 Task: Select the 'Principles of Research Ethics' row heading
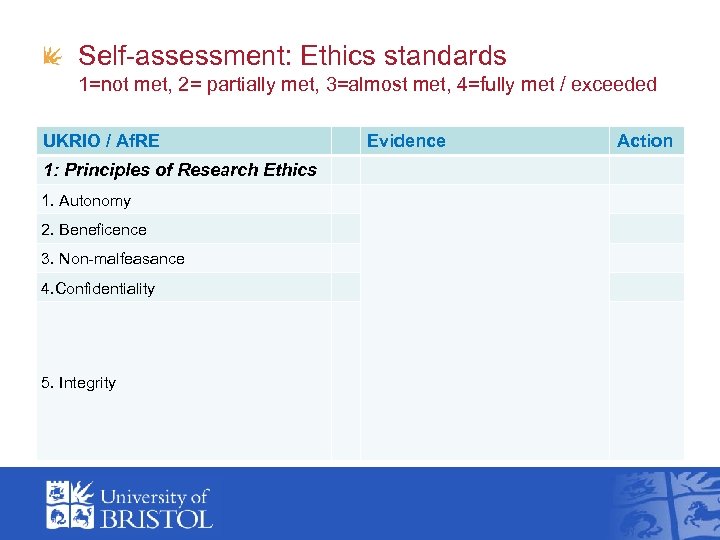pos(180,170)
